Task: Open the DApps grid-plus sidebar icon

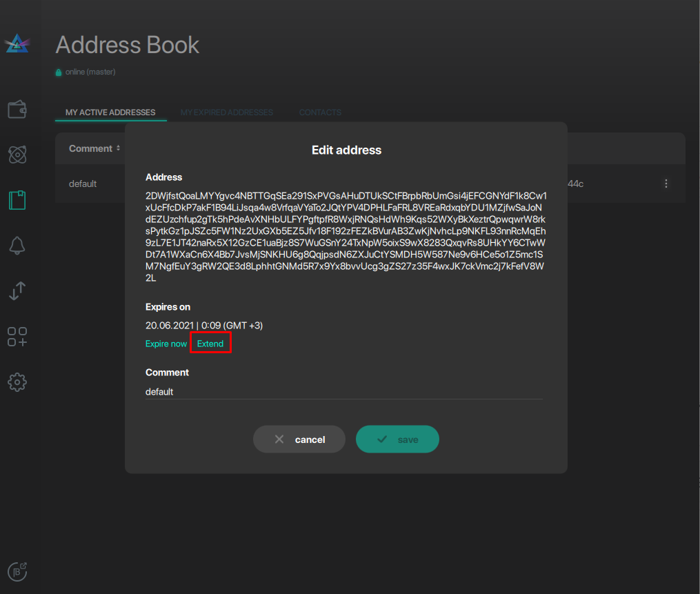Action: click(17, 337)
